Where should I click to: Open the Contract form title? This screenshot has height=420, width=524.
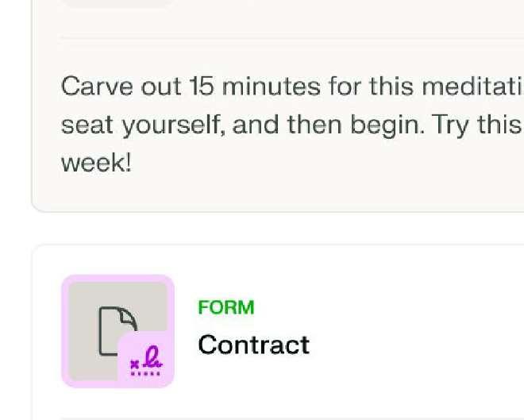click(x=253, y=345)
